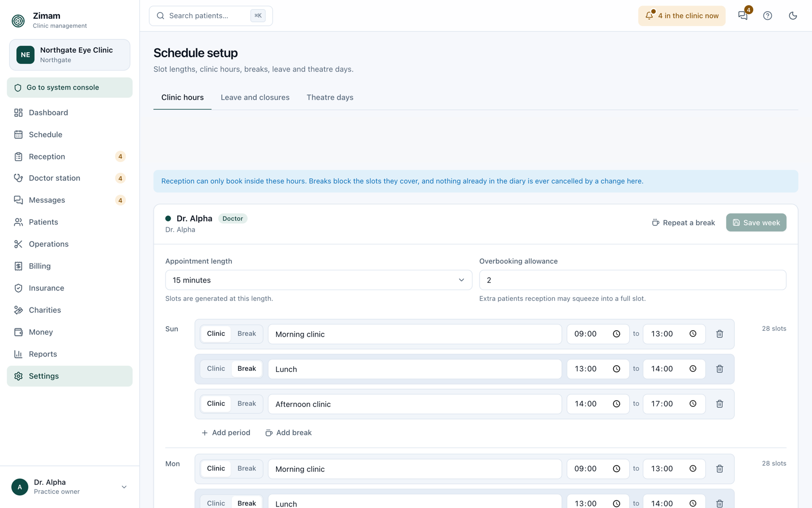The width and height of the screenshot is (812, 508).
Task: Open Dashboard from the sidebar
Action: click(70, 113)
